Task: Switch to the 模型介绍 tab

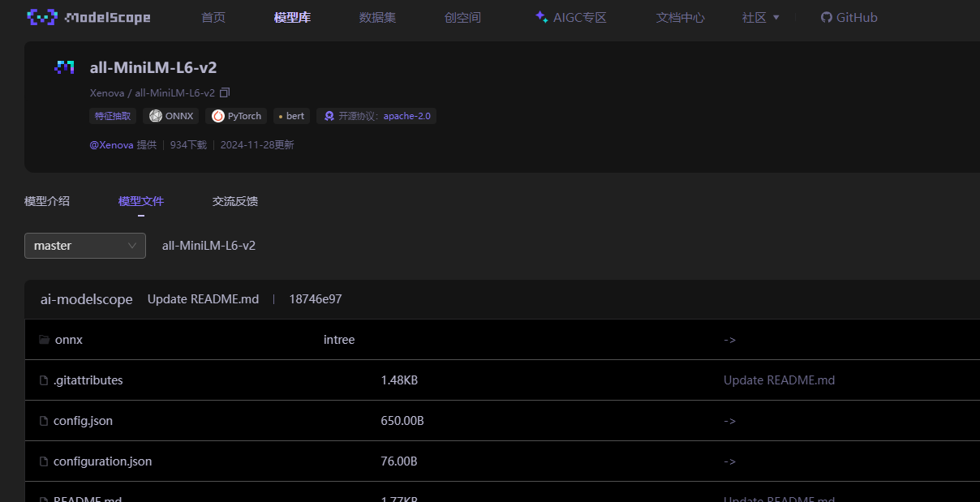Action: (47, 201)
